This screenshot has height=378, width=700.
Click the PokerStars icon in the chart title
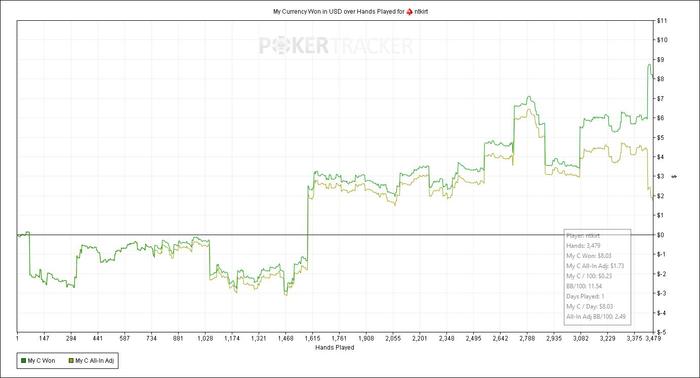pos(410,12)
